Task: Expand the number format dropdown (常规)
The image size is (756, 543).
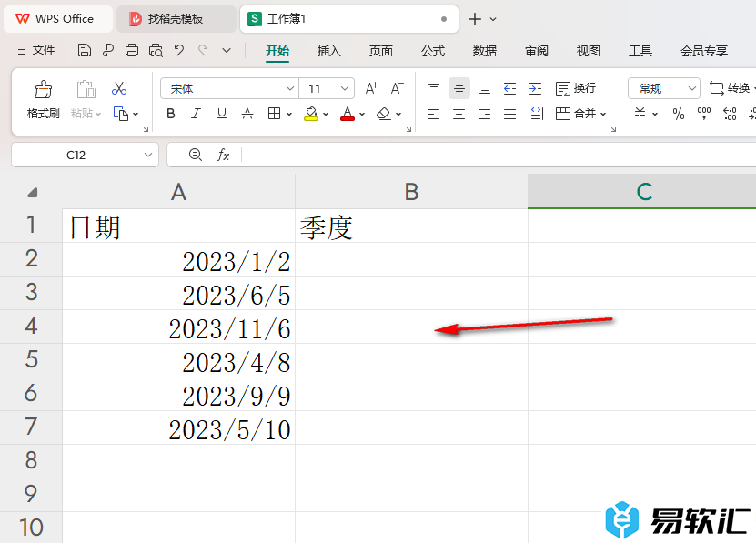Action: [691, 88]
